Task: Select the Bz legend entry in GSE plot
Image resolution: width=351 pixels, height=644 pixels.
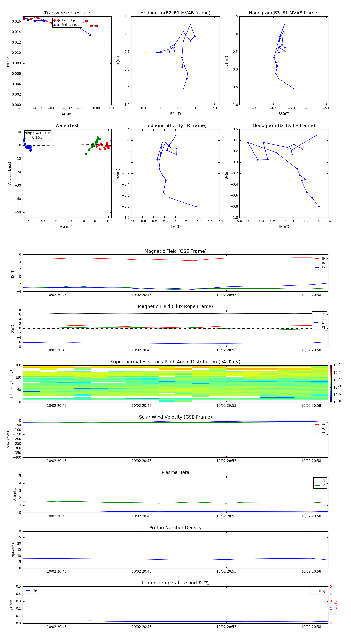Action: coord(320,267)
